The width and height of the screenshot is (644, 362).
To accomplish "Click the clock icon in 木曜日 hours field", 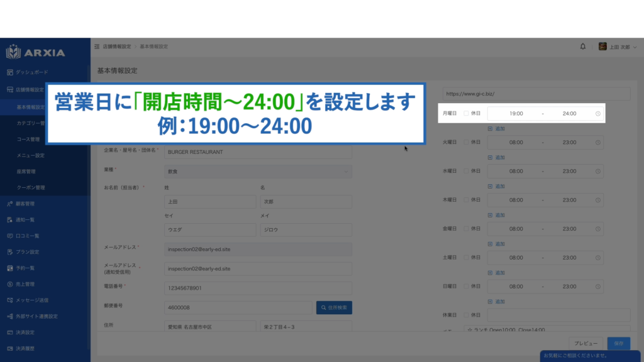I will [x=598, y=200].
